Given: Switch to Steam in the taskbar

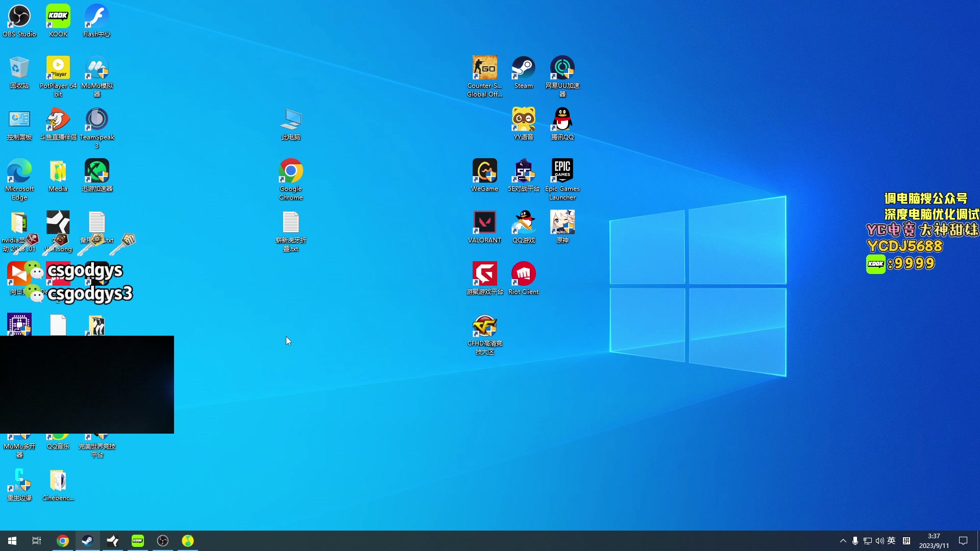Looking at the screenshot, I should click(88, 541).
